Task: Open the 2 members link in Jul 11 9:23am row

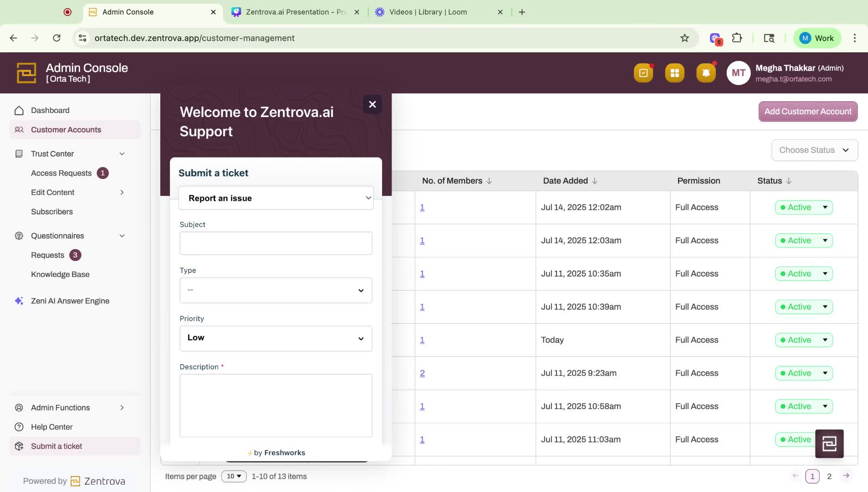Action: pos(422,373)
